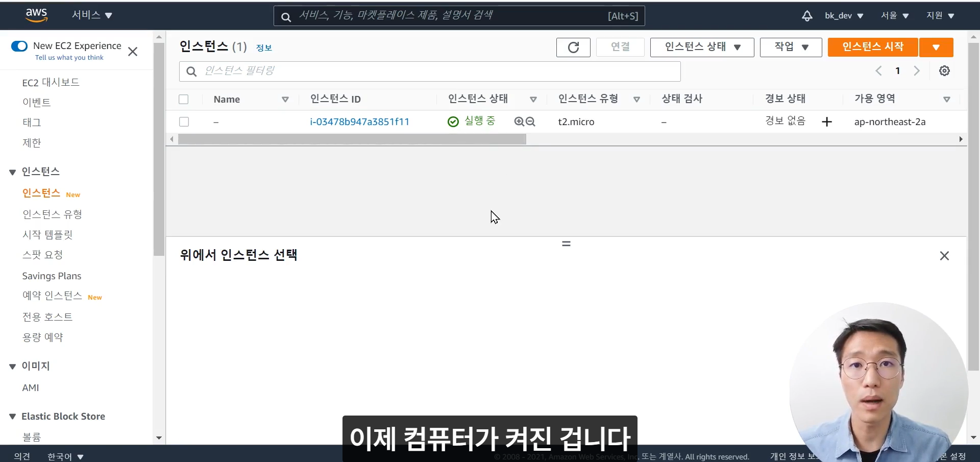Click the 경보 없음 alarm status text
Viewport: 980px width, 462px height.
tap(785, 121)
